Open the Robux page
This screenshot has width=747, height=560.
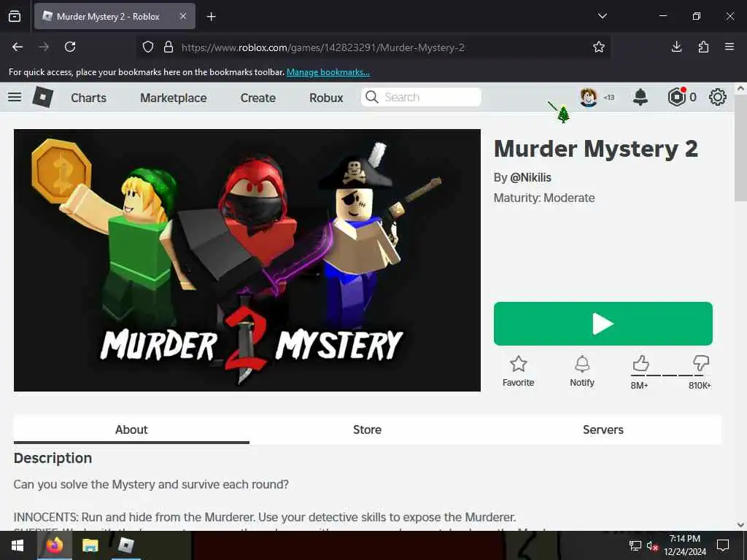click(x=326, y=98)
